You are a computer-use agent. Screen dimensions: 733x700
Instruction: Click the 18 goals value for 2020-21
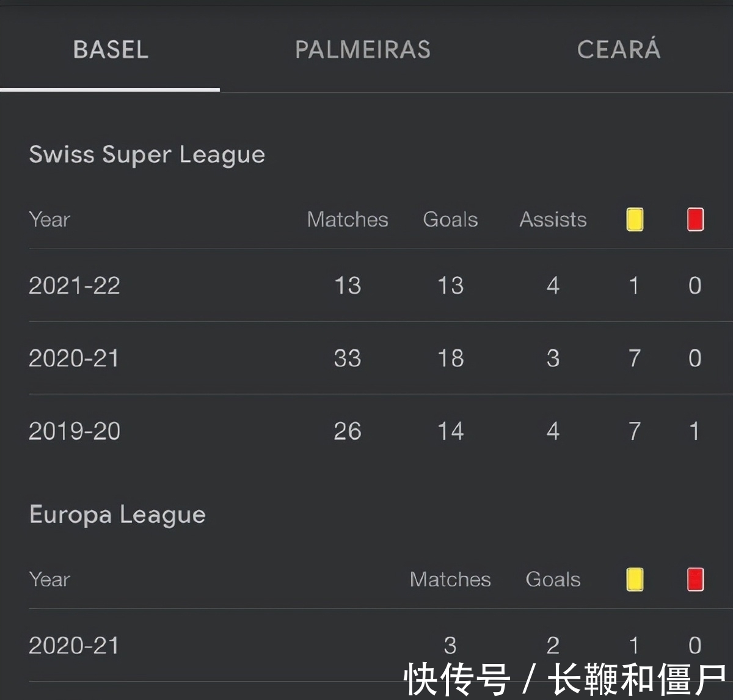[450, 358]
